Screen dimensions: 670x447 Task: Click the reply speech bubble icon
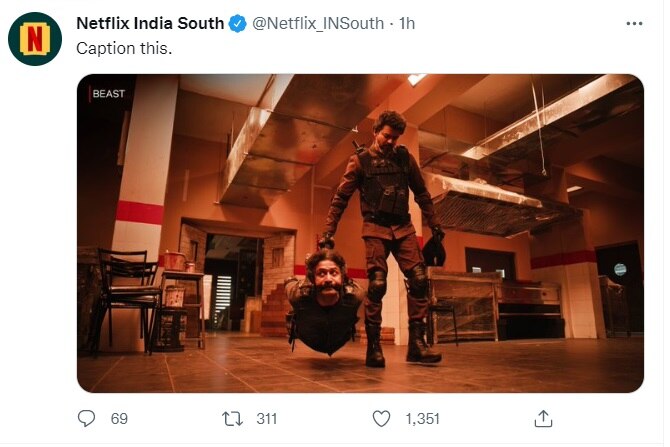[x=88, y=419]
